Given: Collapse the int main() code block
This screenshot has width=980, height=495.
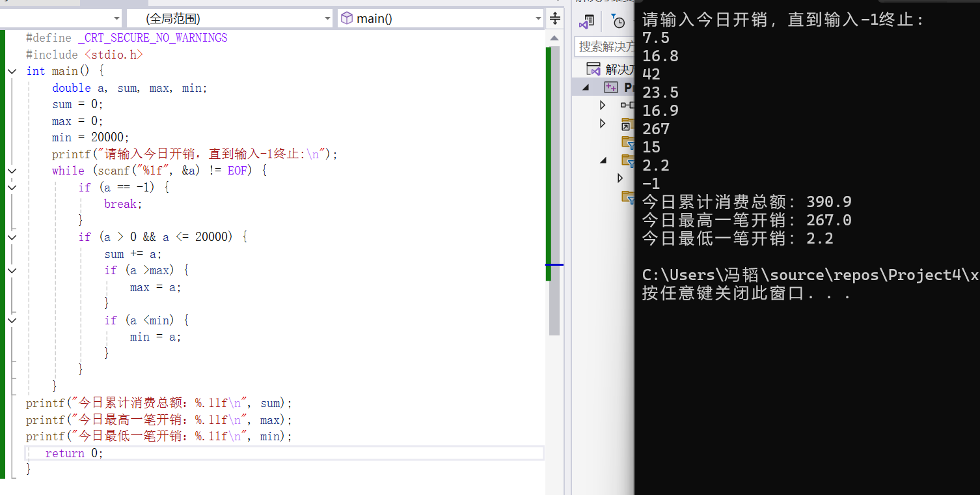Looking at the screenshot, I should point(12,71).
